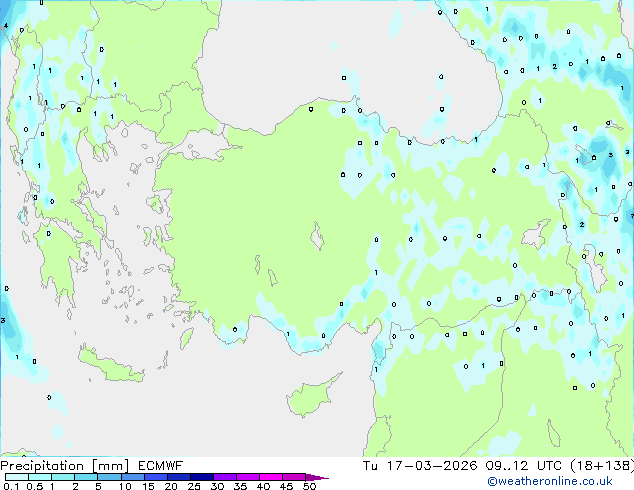Image resolution: width=634 pixels, height=490 pixels.
Task: Click the '10' legend scale label
Action: pyautogui.click(x=125, y=486)
